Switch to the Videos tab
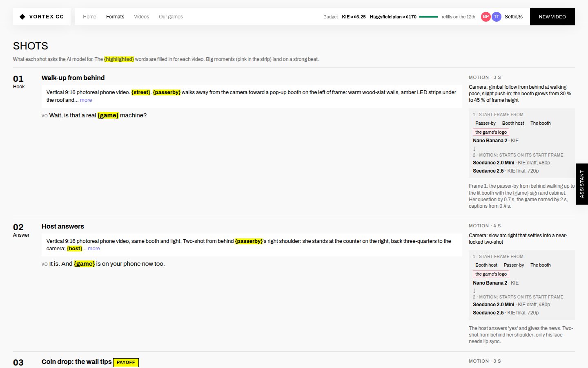The width and height of the screenshot is (588, 368). coord(141,17)
